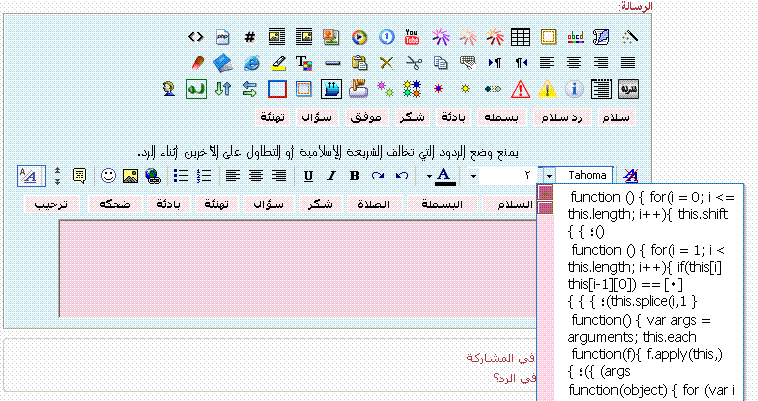
Task: Insert a smiley face emoticon
Action: pyautogui.click(x=108, y=176)
